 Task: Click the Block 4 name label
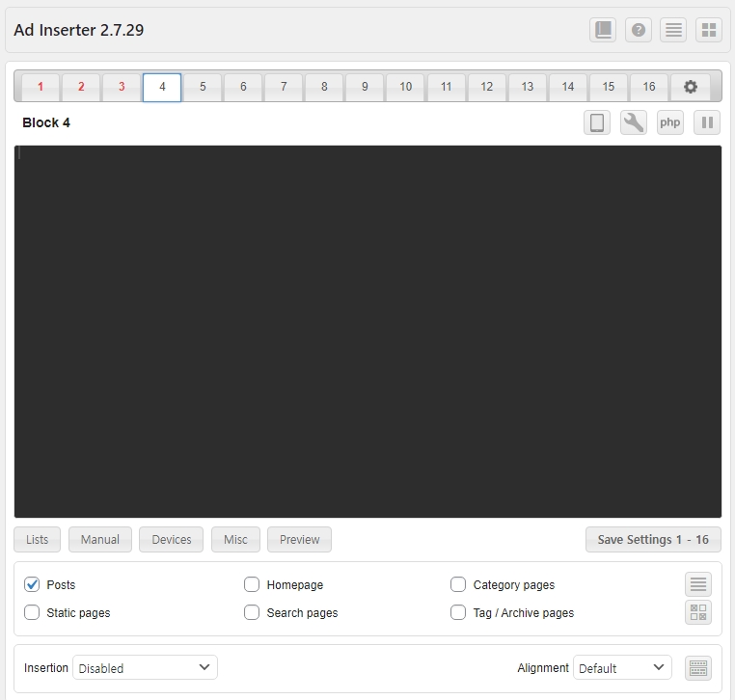(x=46, y=122)
